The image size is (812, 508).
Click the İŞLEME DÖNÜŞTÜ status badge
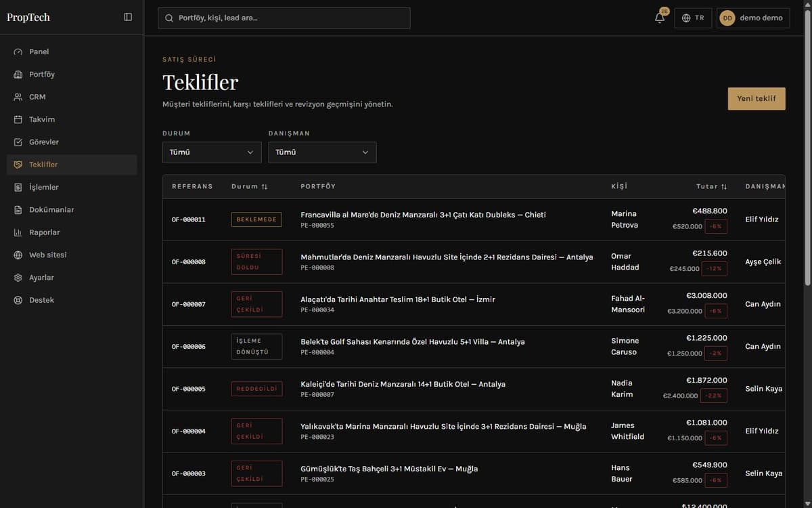pyautogui.click(x=256, y=346)
